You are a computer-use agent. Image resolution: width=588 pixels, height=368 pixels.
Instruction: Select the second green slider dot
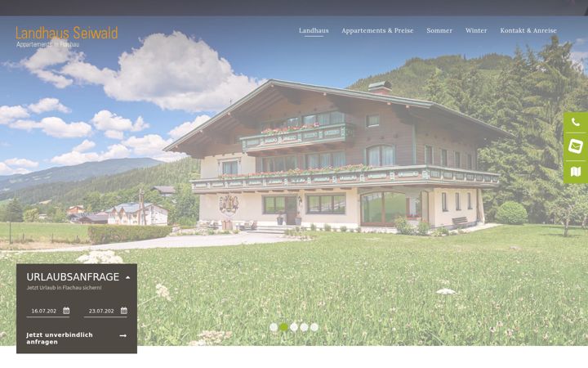point(284,327)
